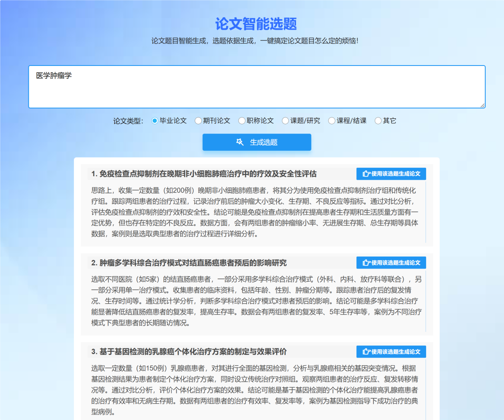This screenshot has width=504, height=420.
Task: Click the pointing-hand icon beside topic 3 button
Action: pos(366,352)
